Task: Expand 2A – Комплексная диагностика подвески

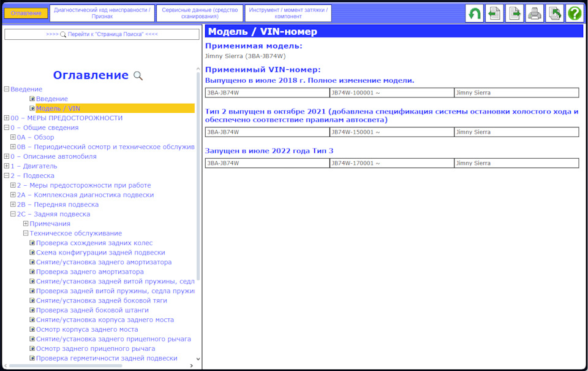Action: (13, 195)
